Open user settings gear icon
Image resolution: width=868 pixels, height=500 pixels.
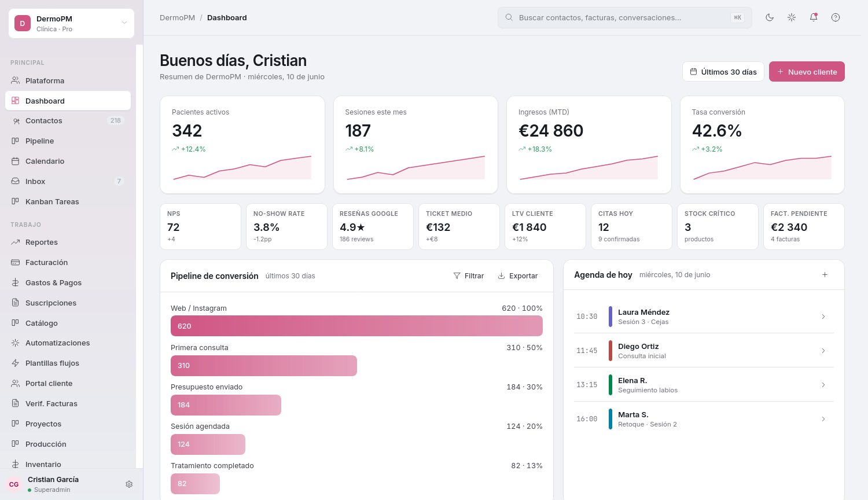(x=129, y=484)
